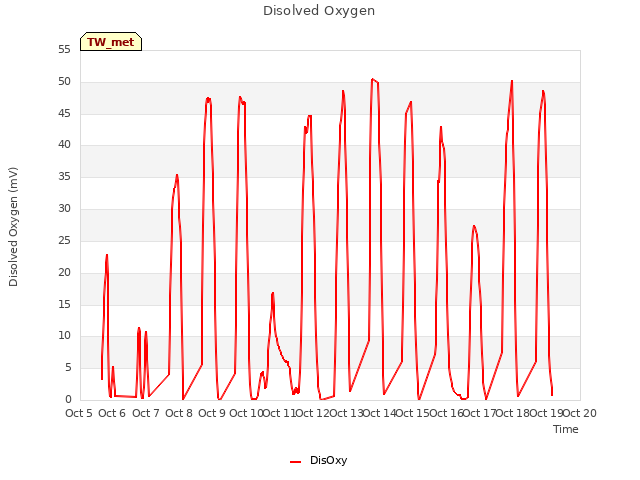
Task: Click the small 17 mV peak near Oct 11
Action: tap(273, 293)
